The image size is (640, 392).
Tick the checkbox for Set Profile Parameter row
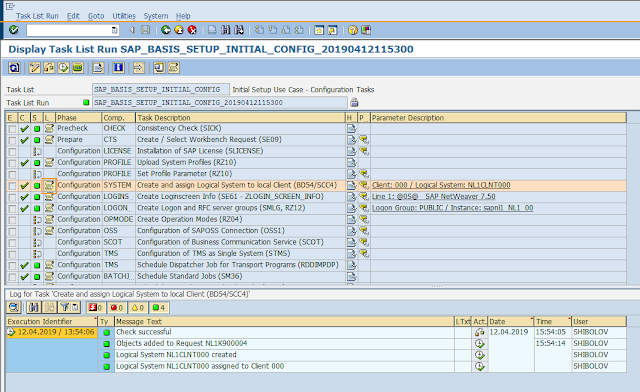(x=12, y=175)
